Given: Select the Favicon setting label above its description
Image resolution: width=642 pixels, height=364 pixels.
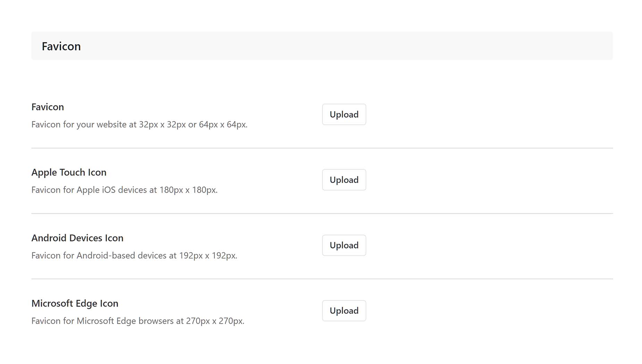Looking at the screenshot, I should point(48,107).
